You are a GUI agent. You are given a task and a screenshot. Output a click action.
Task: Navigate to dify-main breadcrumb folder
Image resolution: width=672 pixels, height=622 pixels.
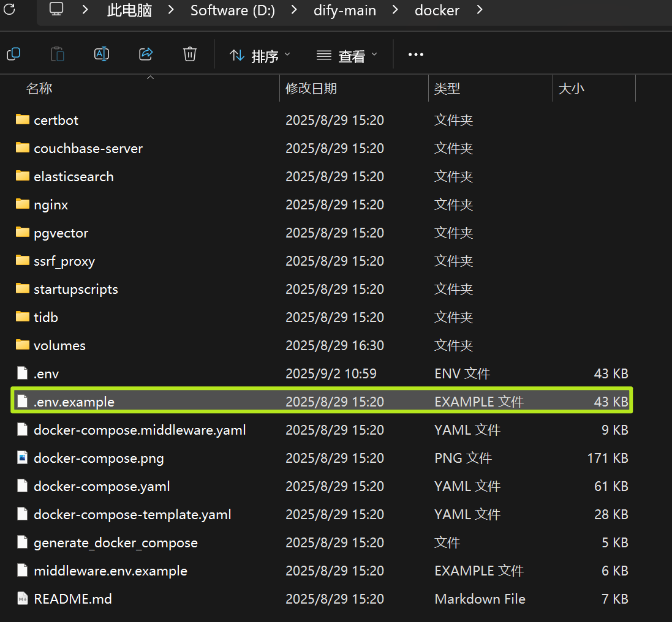344,10
